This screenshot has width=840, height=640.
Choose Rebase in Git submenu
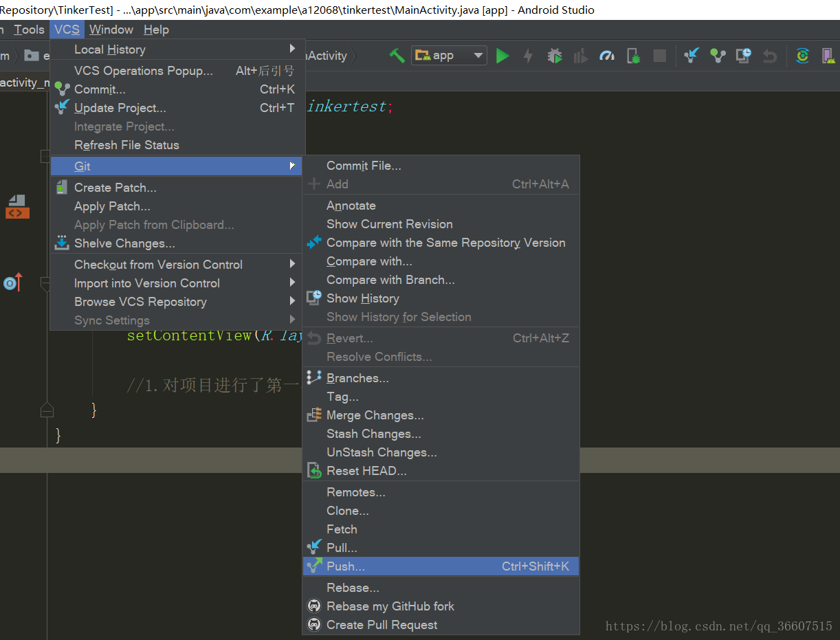441,588
